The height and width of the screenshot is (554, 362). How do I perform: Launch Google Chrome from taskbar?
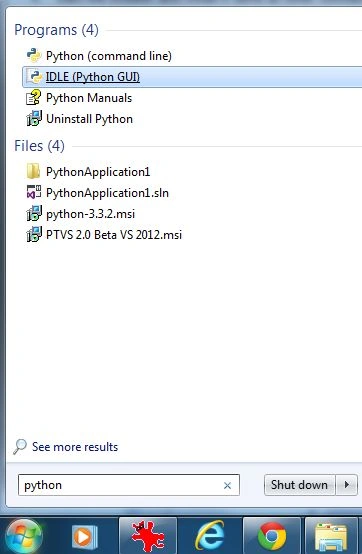(272, 537)
